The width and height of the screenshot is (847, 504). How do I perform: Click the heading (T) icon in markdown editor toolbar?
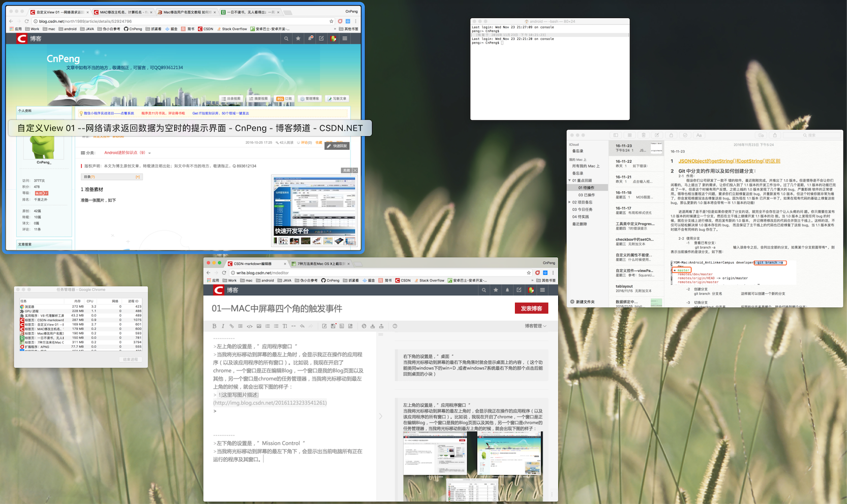(285, 326)
